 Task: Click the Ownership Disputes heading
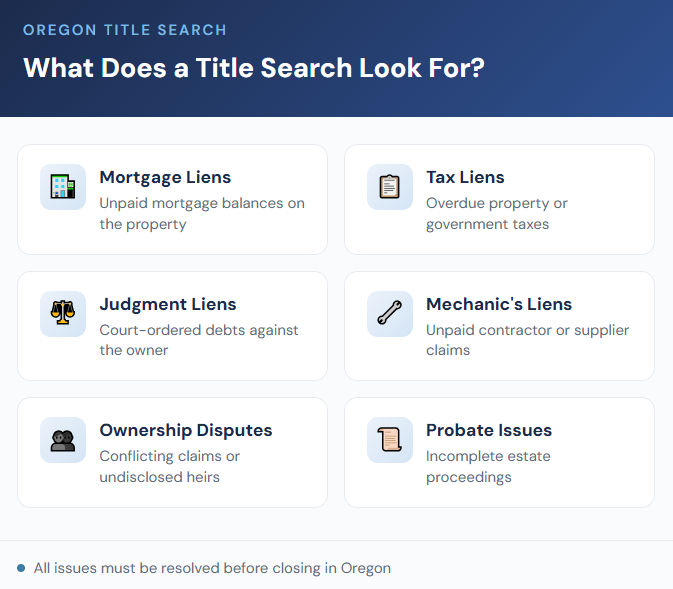[x=186, y=430]
